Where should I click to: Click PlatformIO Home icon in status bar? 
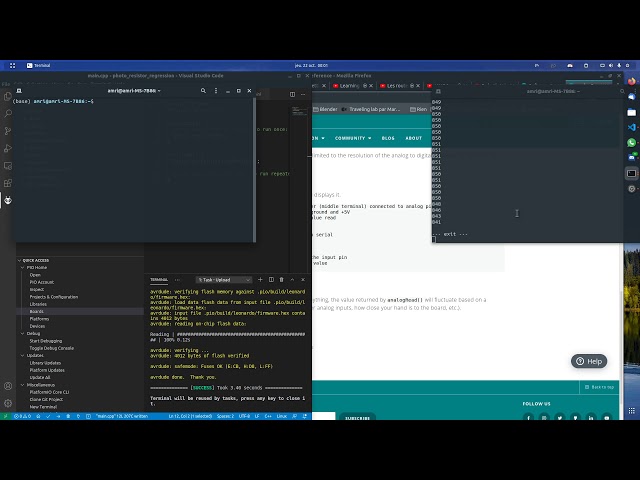(x=38, y=416)
